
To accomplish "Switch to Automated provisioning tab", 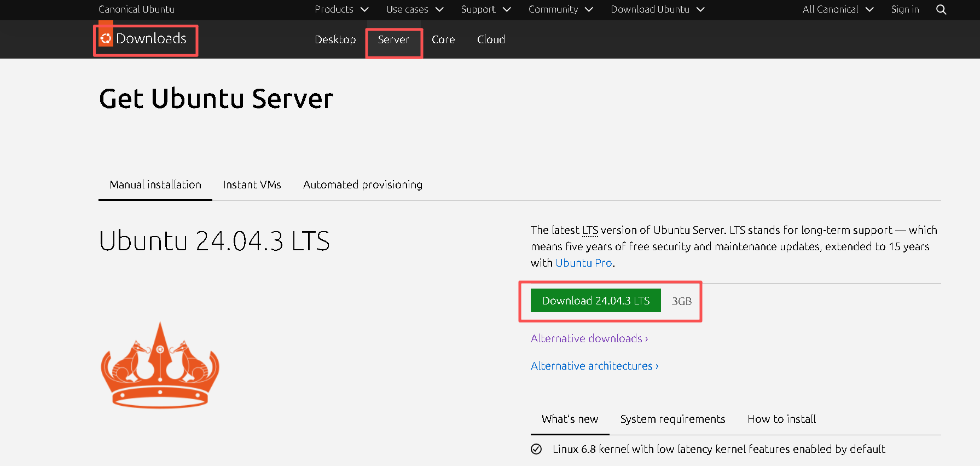I will tap(363, 185).
